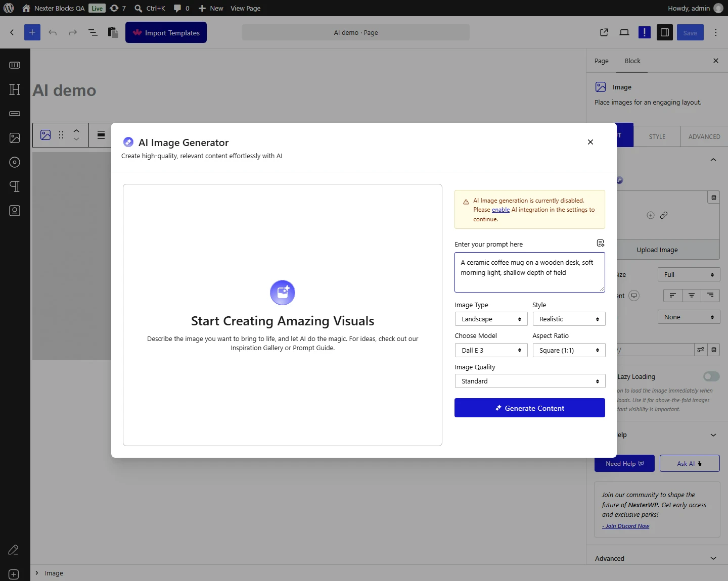Click the Upload Image button

[x=657, y=250]
